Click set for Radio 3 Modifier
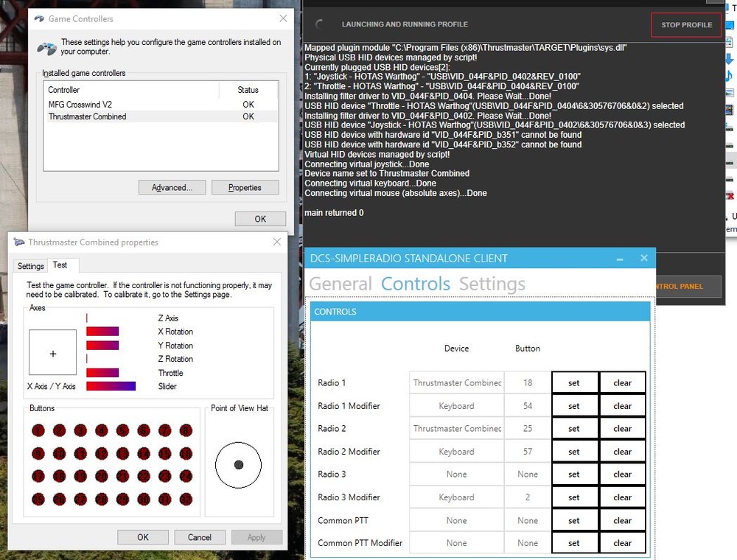The width and height of the screenshot is (737, 560). coord(574,497)
